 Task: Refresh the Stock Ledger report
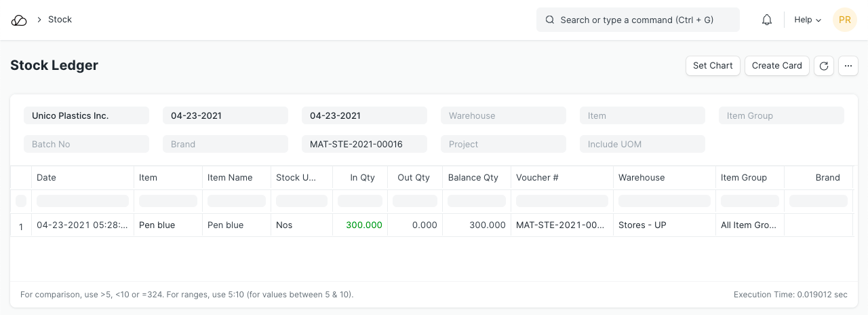tap(824, 66)
